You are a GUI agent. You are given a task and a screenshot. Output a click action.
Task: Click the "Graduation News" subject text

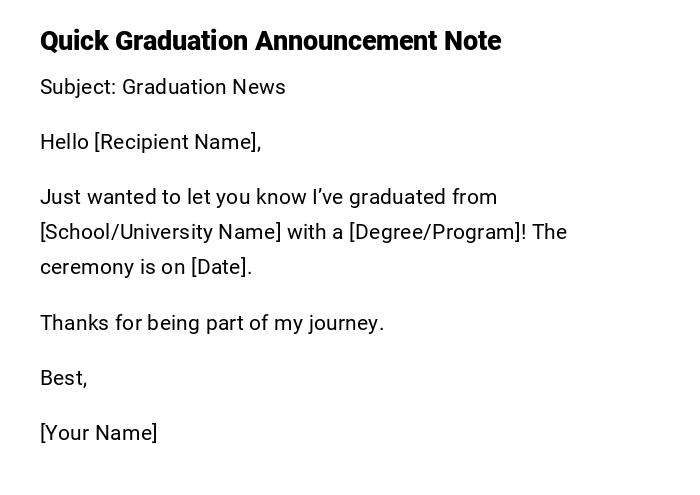[204, 87]
